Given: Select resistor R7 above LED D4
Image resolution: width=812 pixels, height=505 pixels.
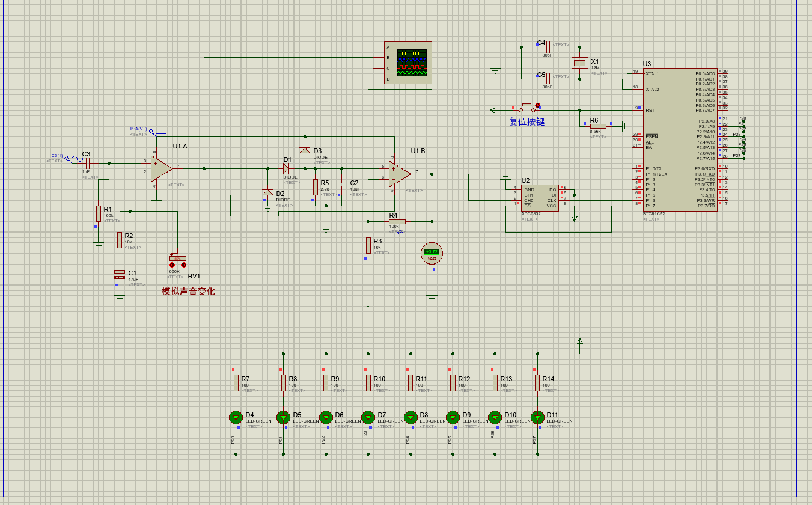Looking at the screenshot, I should [x=236, y=383].
